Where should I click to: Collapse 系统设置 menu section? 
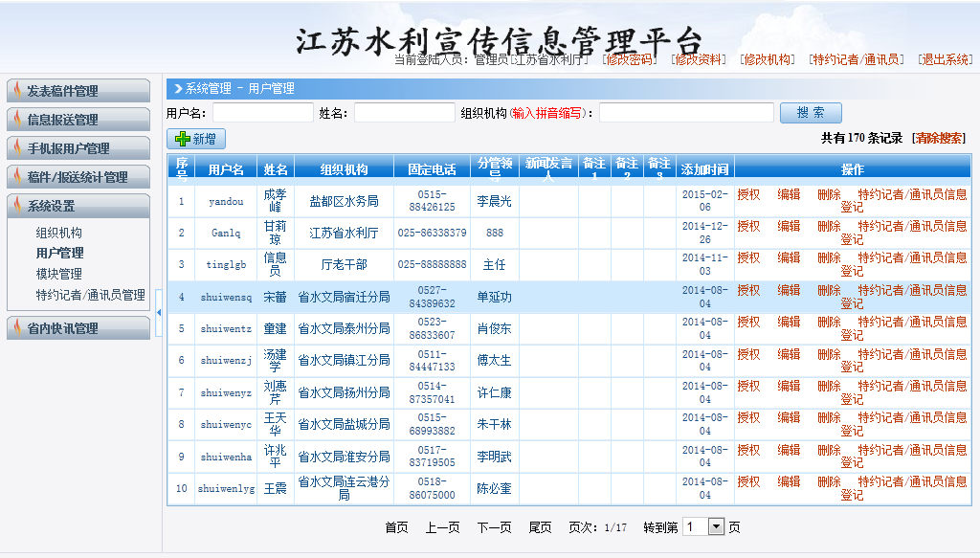(78, 206)
